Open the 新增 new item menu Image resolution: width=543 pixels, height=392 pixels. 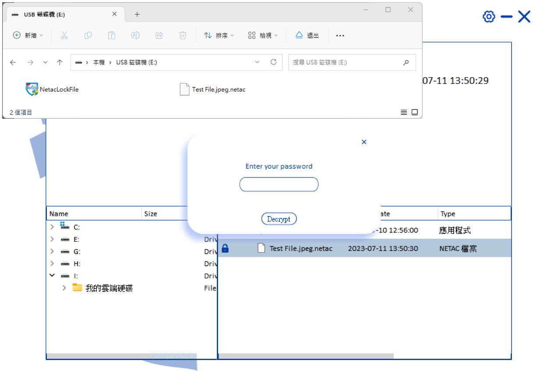point(28,35)
